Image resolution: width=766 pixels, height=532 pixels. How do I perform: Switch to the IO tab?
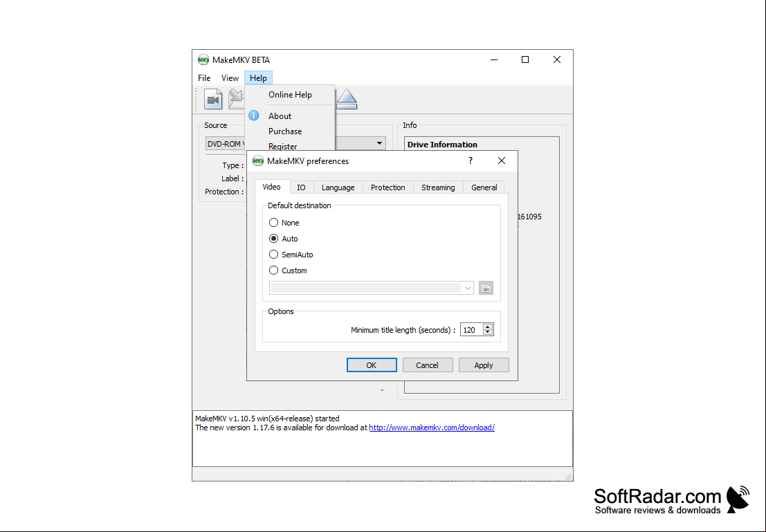click(302, 187)
